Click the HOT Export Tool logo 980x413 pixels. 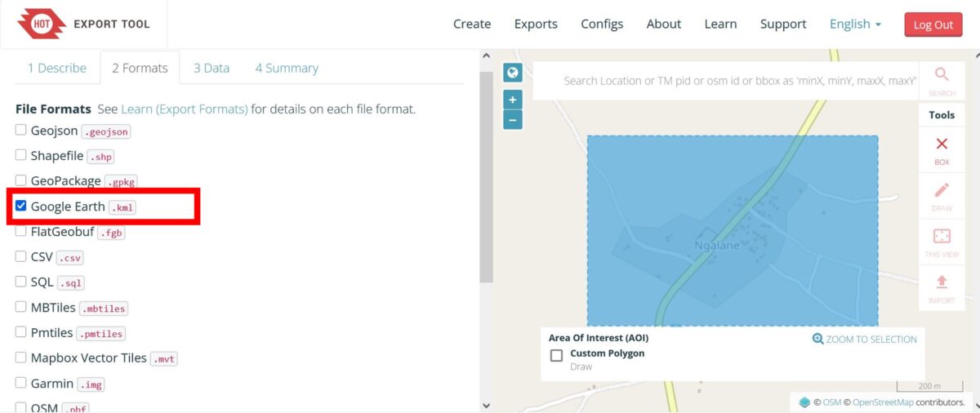pyautogui.click(x=83, y=24)
